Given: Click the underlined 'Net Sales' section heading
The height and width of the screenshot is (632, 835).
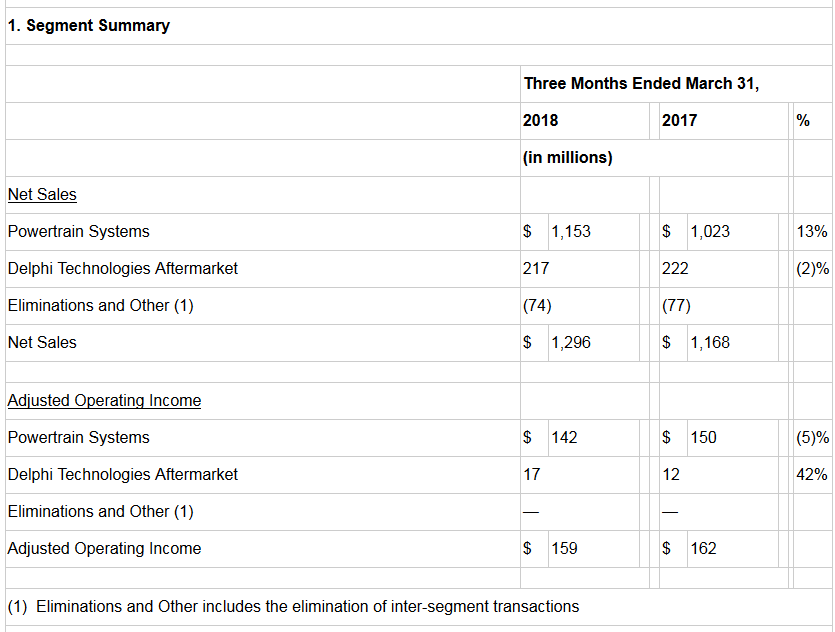Looking at the screenshot, I should 42,194.
